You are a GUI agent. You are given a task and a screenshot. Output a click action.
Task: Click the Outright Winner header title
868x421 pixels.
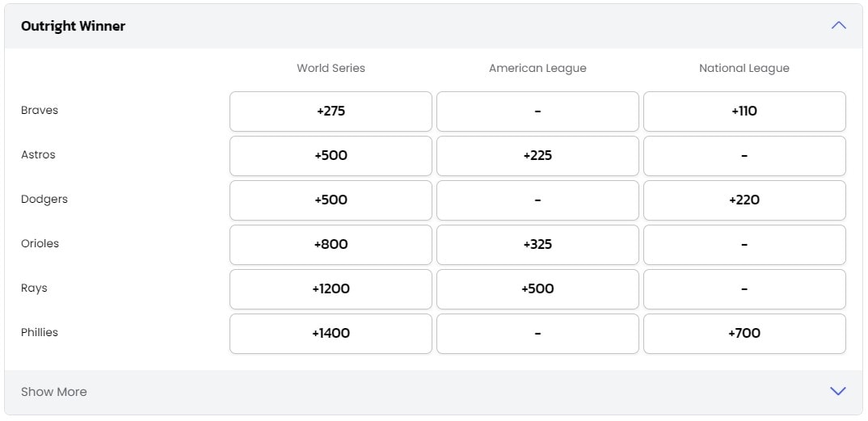[73, 26]
